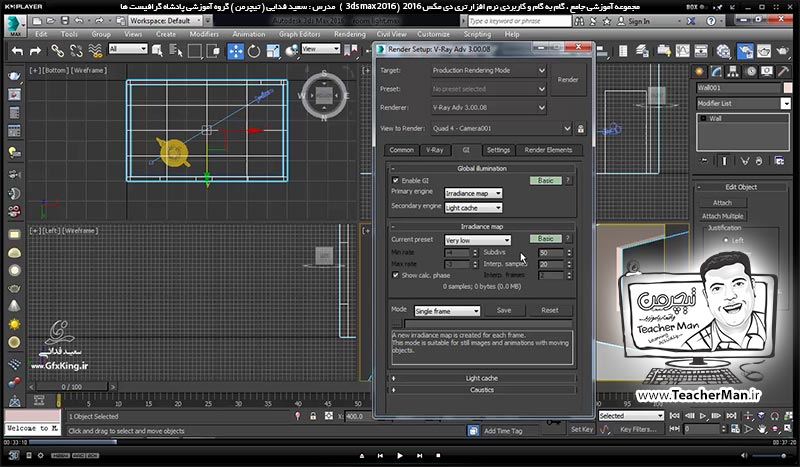The image size is (800, 467).
Task: Open the Primary engine dropdown
Action: pos(473,193)
